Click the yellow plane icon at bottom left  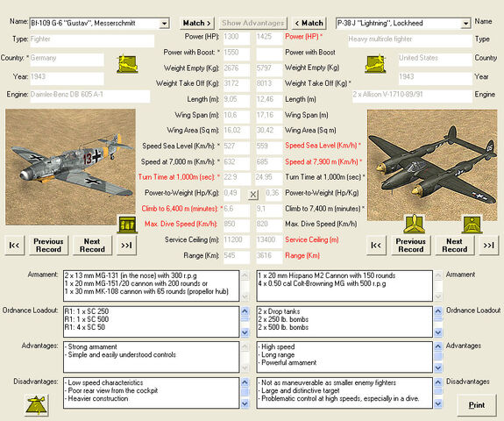click(x=37, y=405)
